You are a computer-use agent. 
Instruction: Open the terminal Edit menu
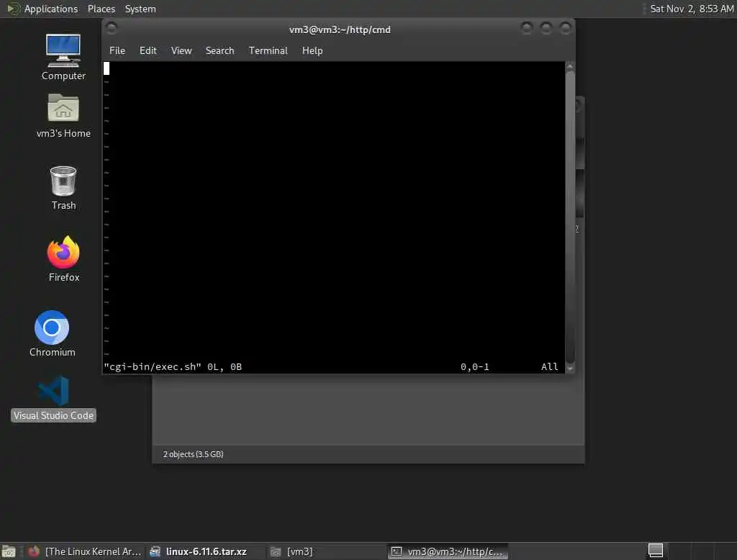(x=148, y=50)
